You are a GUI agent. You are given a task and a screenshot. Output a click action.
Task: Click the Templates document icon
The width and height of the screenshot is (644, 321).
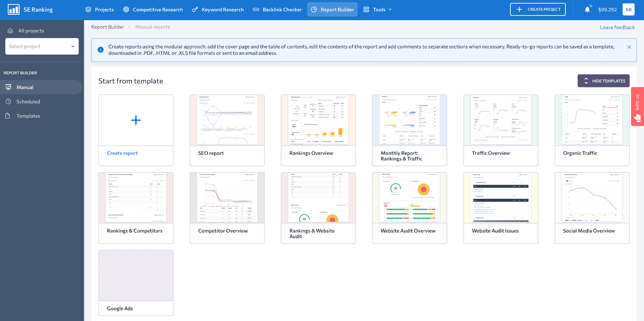[x=8, y=116]
